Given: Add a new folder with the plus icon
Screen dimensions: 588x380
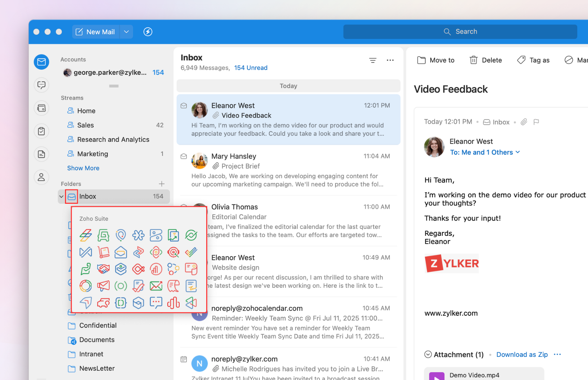Looking at the screenshot, I should tap(162, 184).
